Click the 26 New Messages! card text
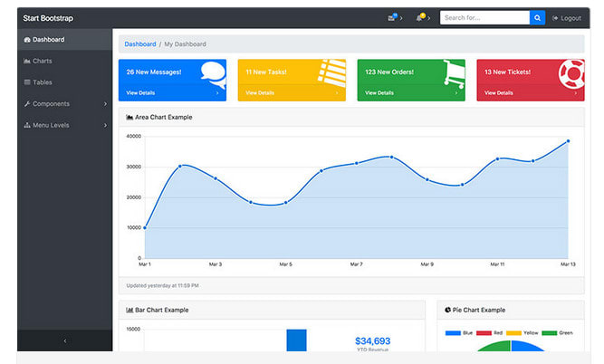The width and height of the screenshot is (604, 364). (x=154, y=72)
